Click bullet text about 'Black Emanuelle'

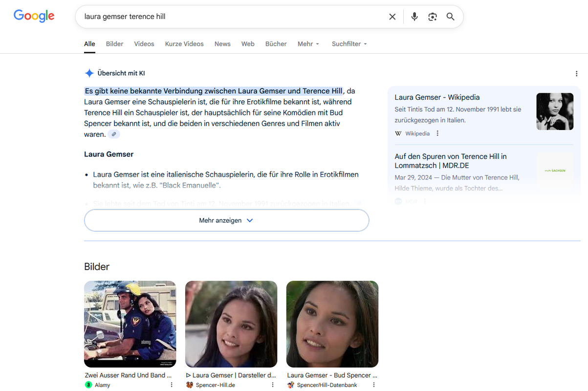pos(226,180)
